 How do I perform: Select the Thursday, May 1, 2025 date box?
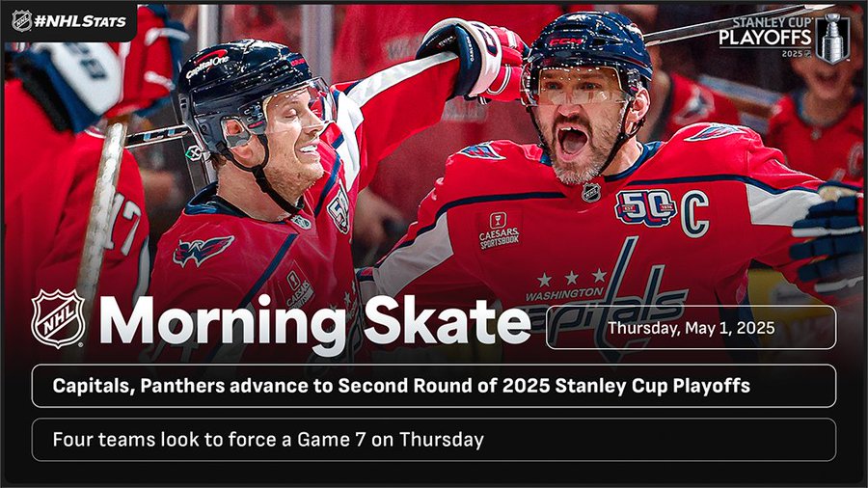coord(691,327)
